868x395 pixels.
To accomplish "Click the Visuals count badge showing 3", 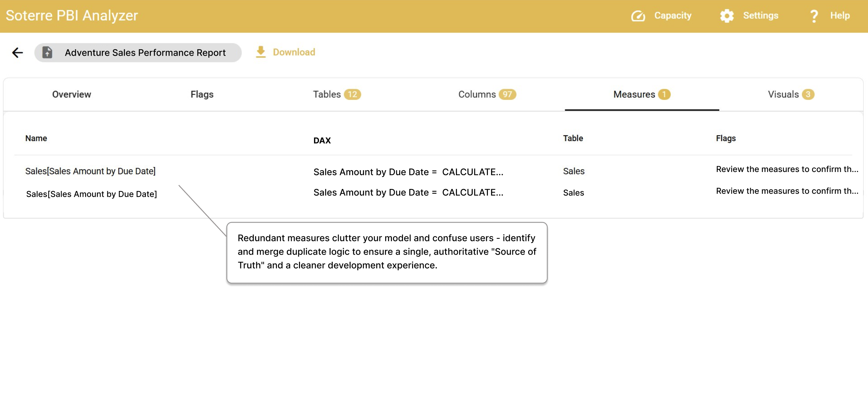I will pyautogui.click(x=808, y=94).
